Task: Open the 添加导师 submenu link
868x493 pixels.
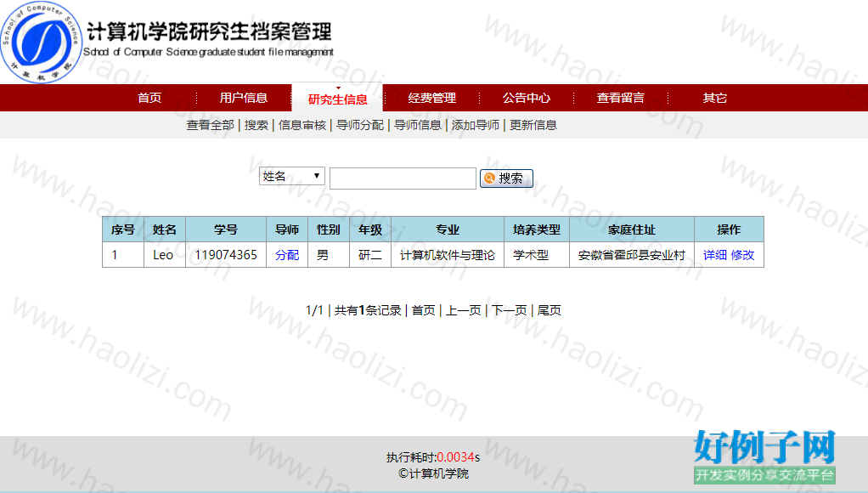Action: [475, 125]
